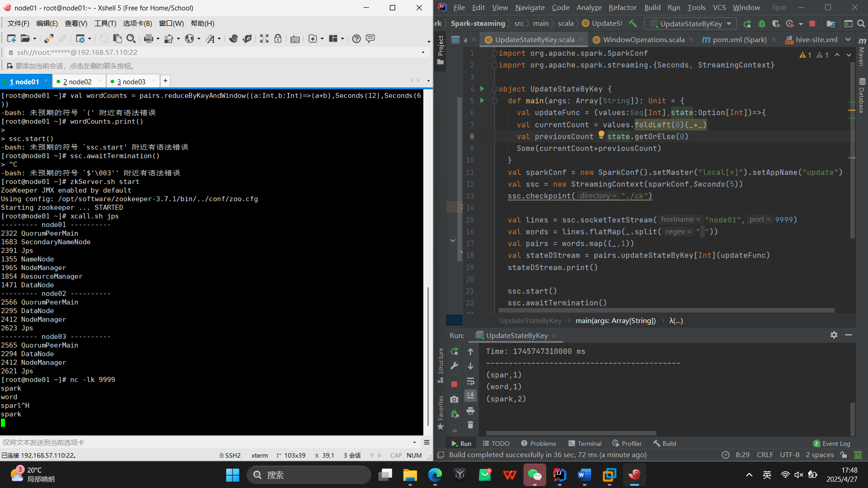Screen dimensions: 868x488
Task: Open pom.xml (Spark) editor tab
Action: point(739,39)
